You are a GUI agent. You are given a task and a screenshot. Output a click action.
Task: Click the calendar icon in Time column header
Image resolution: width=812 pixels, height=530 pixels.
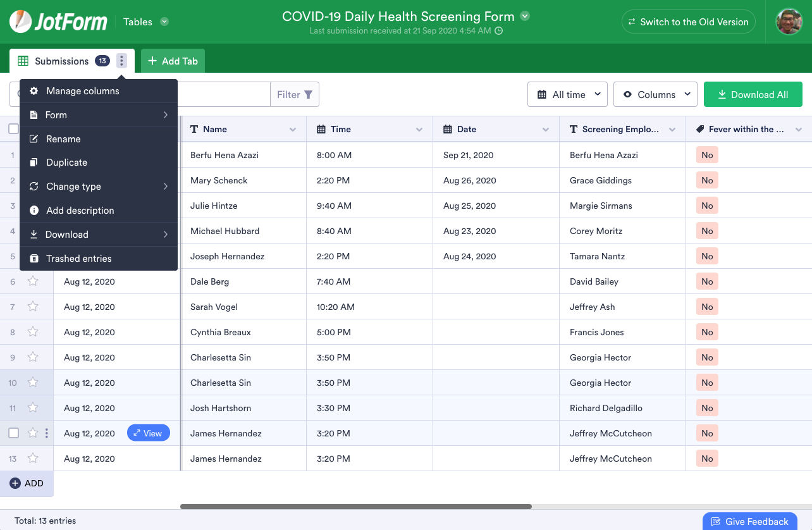click(x=321, y=129)
